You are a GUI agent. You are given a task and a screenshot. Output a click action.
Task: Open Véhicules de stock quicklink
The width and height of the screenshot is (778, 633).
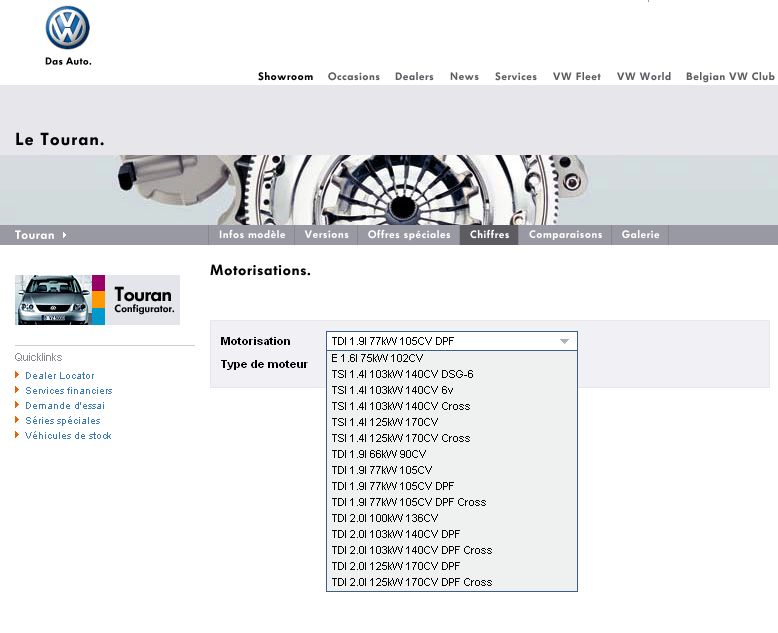pos(68,436)
